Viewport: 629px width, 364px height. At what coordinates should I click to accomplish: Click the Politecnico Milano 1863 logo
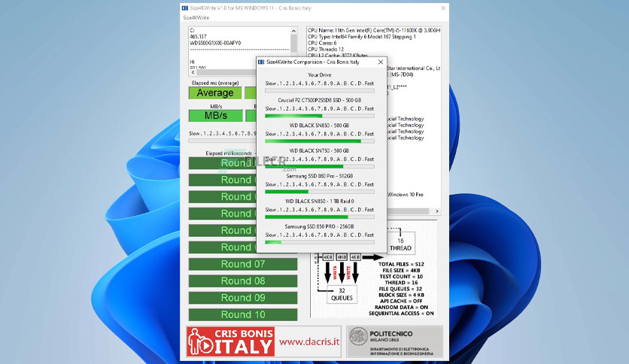[x=395, y=342]
